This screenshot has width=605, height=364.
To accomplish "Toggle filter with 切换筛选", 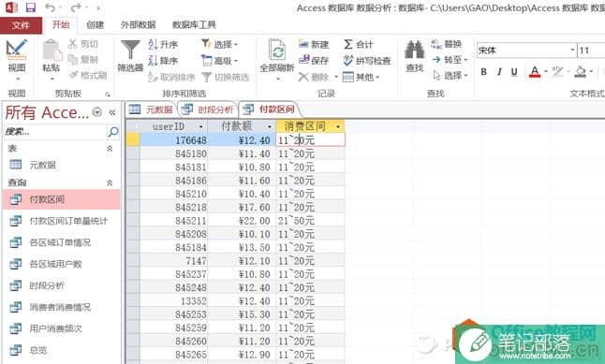I will [x=226, y=77].
